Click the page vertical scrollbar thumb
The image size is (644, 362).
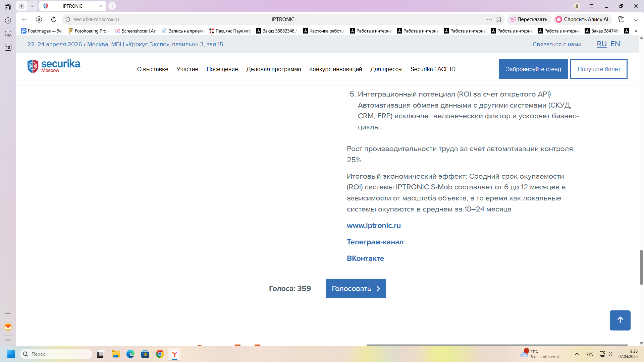(641, 267)
